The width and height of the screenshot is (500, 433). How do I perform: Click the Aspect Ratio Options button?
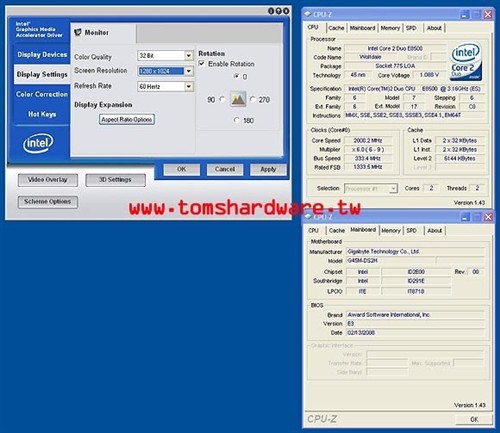[127, 119]
